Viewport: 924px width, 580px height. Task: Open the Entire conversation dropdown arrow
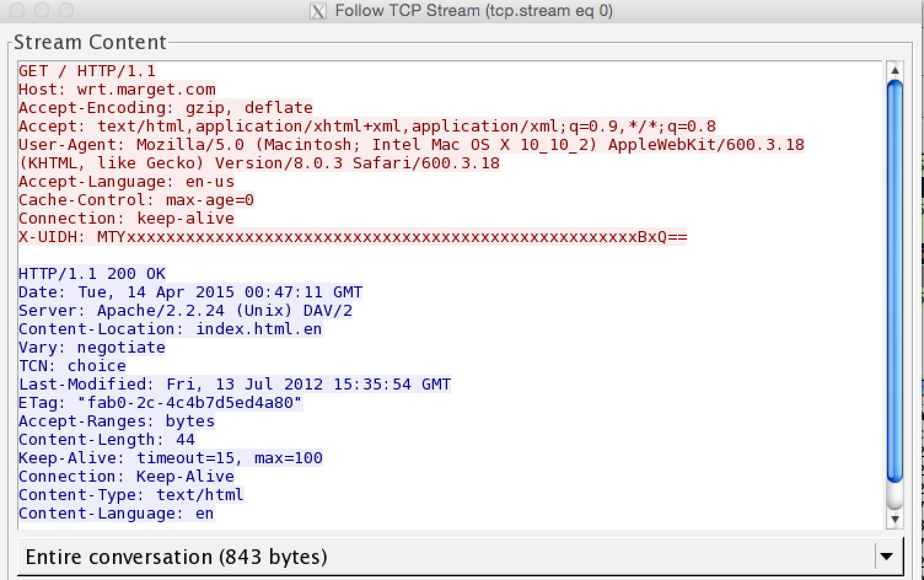click(x=886, y=557)
